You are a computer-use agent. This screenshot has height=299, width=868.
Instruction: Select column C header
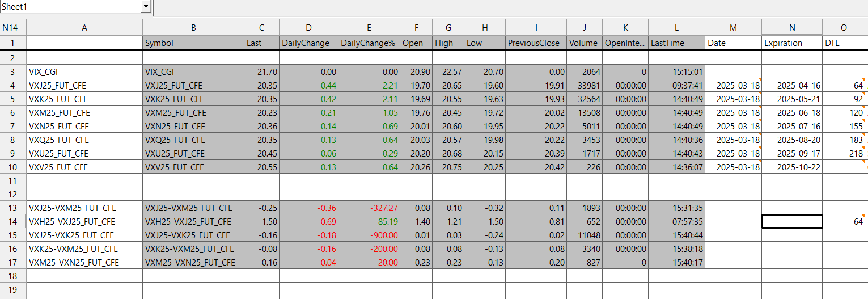click(262, 27)
